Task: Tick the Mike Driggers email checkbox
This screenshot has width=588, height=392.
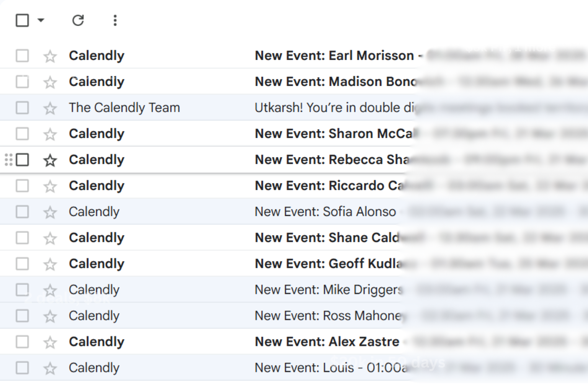Action: [22, 290]
